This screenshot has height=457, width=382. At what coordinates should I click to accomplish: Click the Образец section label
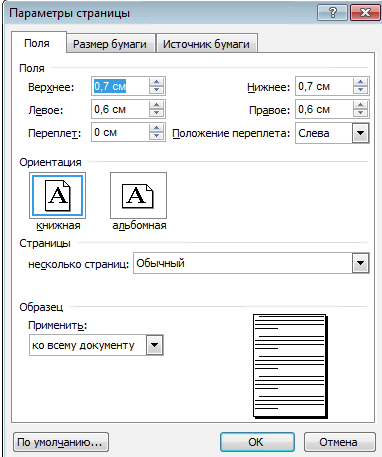point(41,307)
